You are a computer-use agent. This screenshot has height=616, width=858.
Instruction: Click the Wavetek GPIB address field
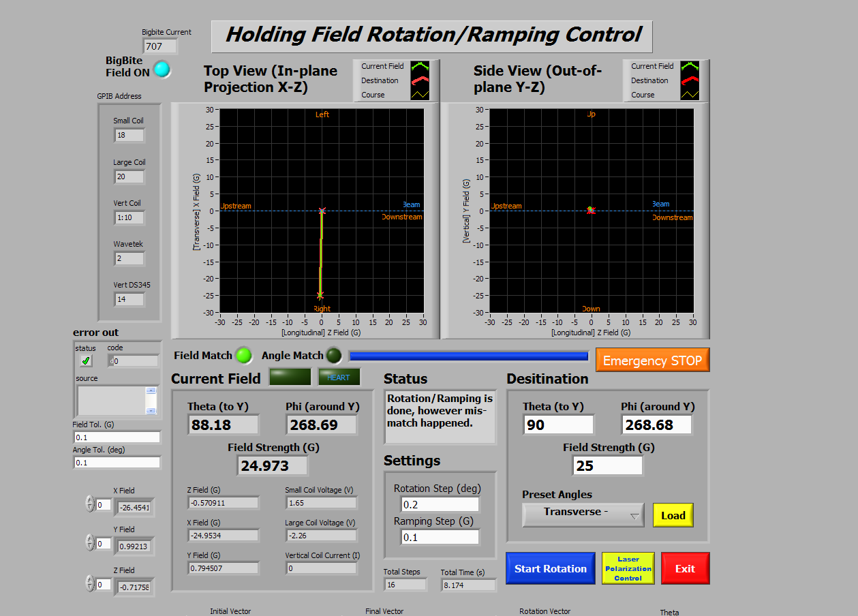pos(129,258)
